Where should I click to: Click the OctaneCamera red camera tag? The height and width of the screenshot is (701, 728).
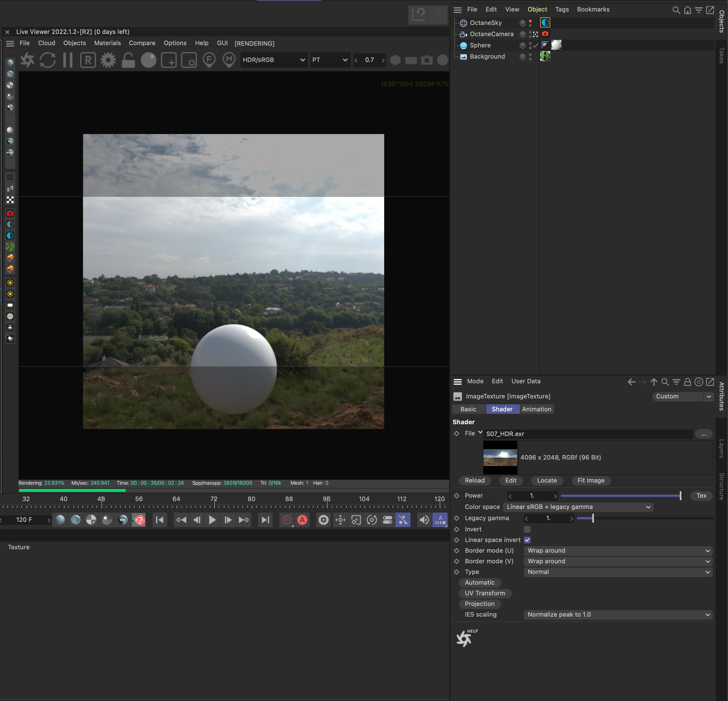coord(545,34)
